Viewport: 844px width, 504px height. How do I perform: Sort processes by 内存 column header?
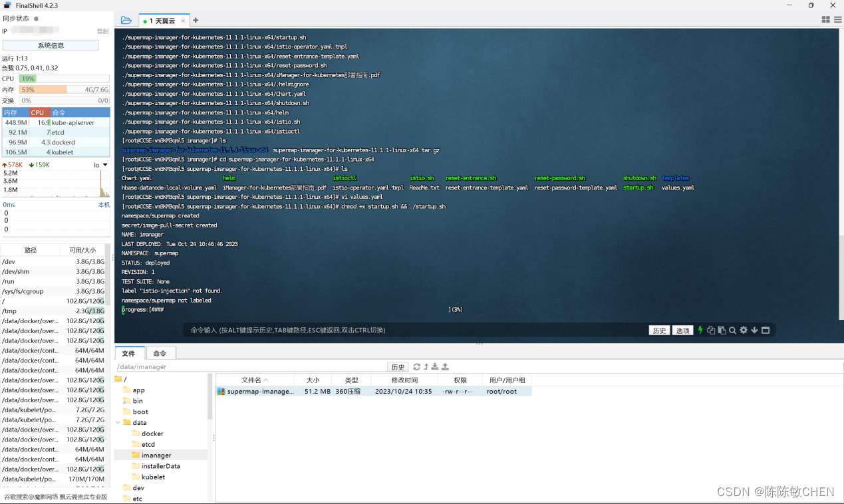tap(15, 112)
